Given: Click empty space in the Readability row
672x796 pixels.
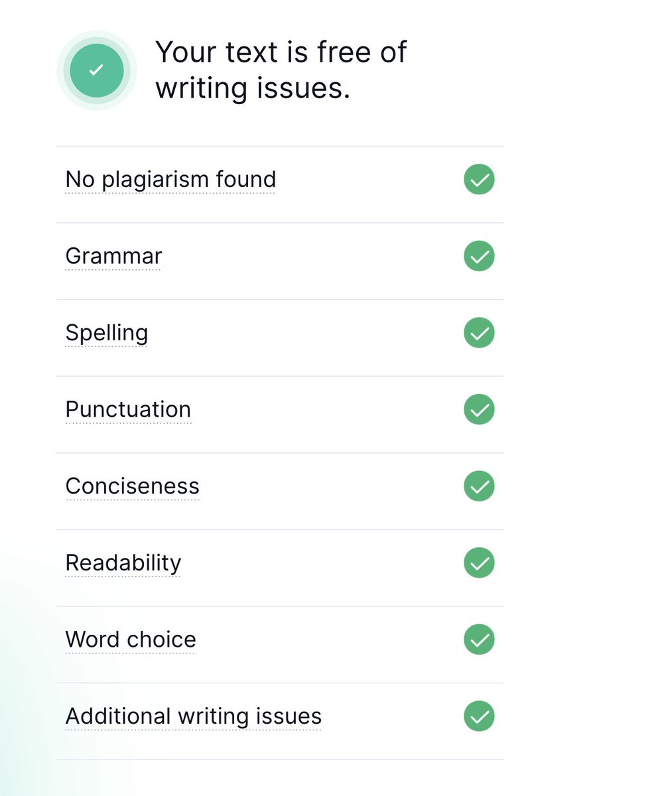Looking at the screenshot, I should 318,563.
